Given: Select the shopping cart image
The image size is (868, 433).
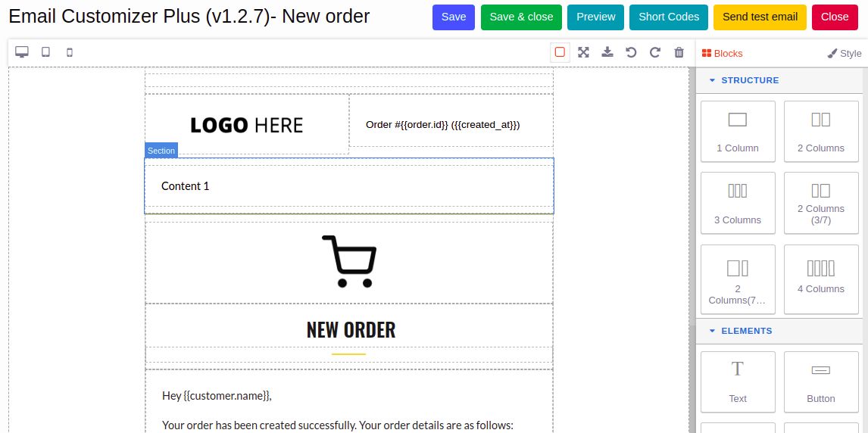Looking at the screenshot, I should pos(349,262).
